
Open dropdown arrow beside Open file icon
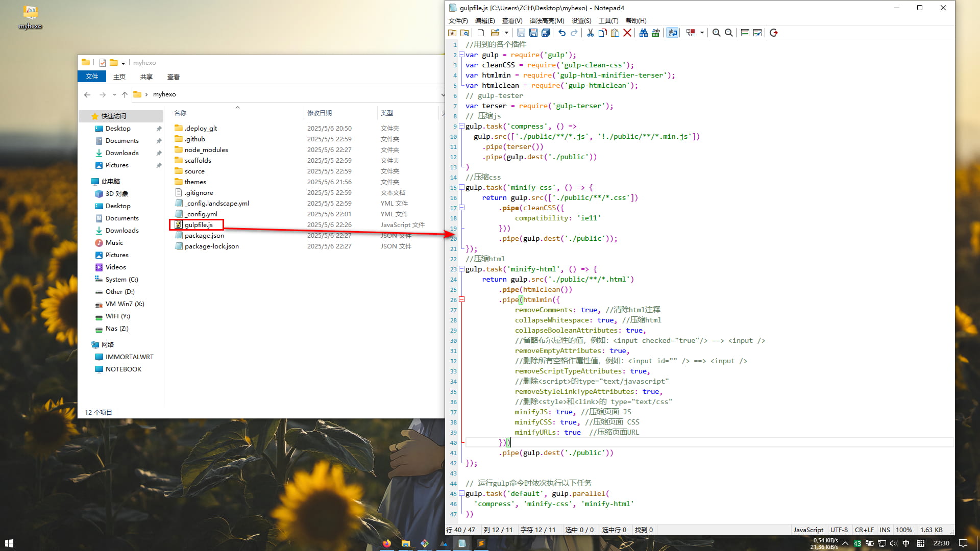click(x=506, y=33)
